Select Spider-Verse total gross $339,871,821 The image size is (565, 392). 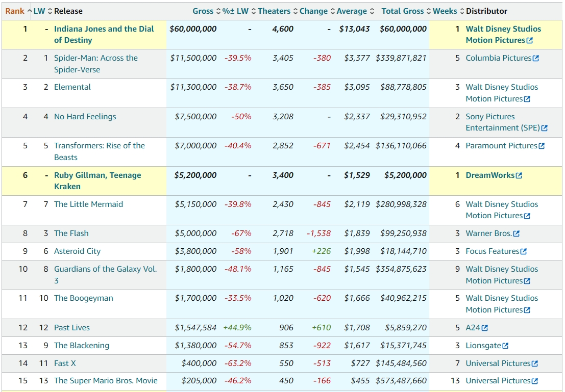(401, 58)
